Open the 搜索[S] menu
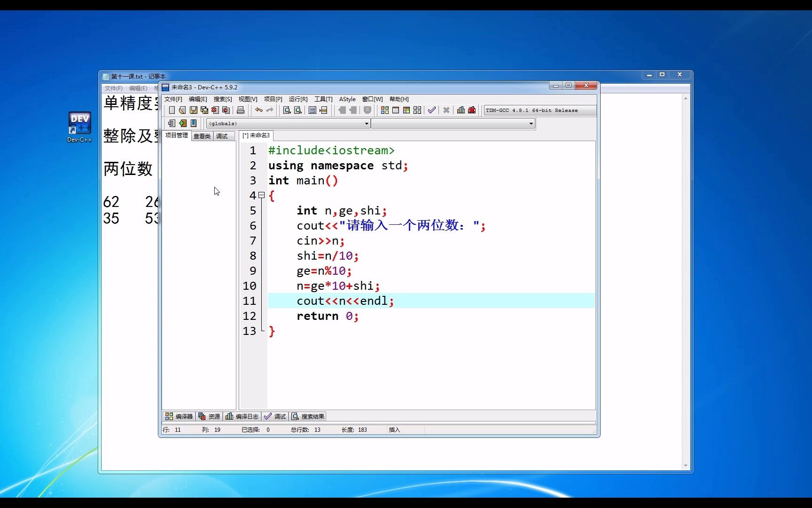812x508 pixels. tap(223, 99)
